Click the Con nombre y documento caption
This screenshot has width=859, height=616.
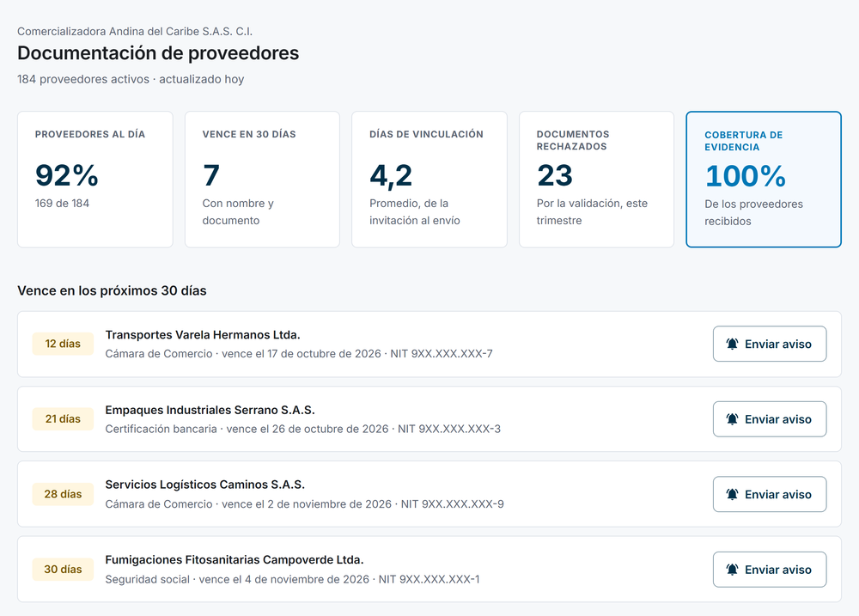coord(238,211)
